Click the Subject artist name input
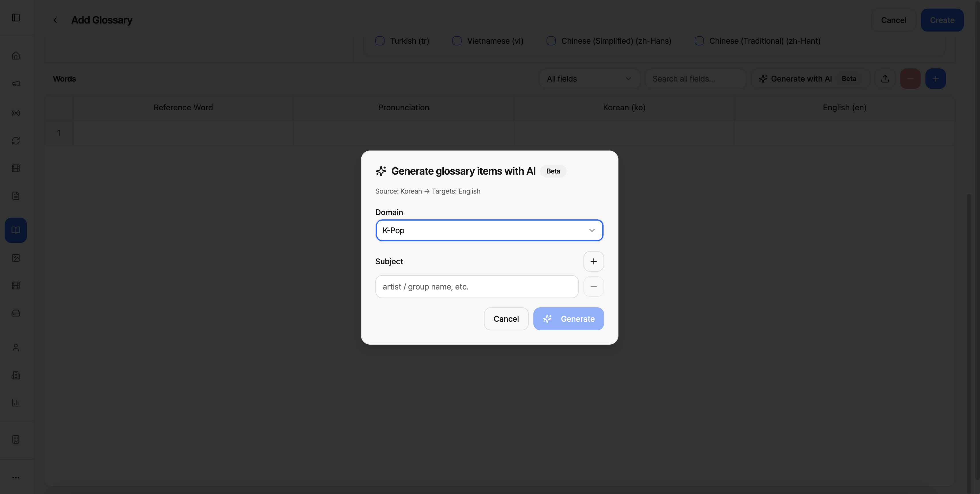This screenshot has height=494, width=980. (x=477, y=287)
